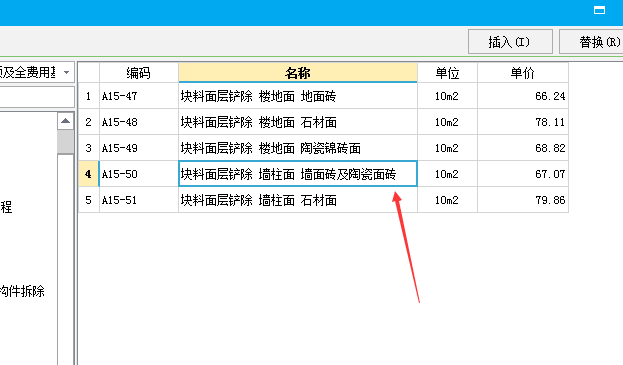This screenshot has width=623, height=365.
Task: Click the left panel scrollbar thumb
Action: click(66, 142)
